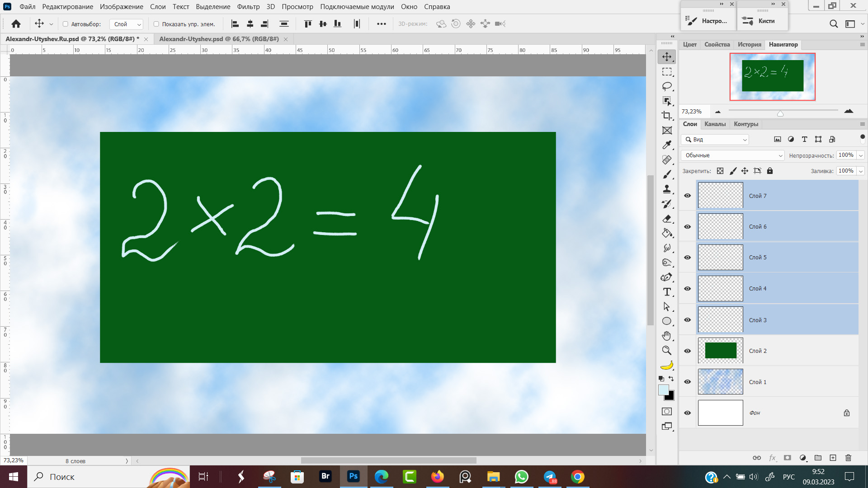Select the History Brush tool
Image resolution: width=868 pixels, height=488 pixels.
667,204
